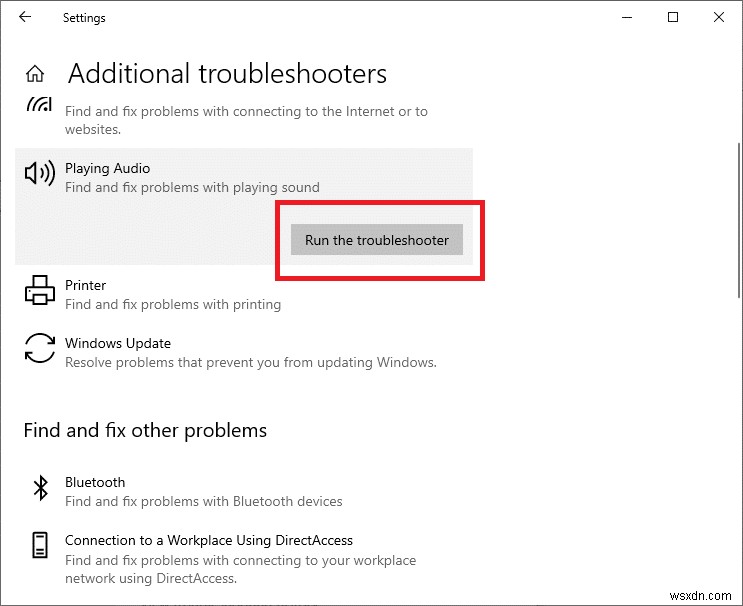Viewport: 743px width, 606px height.
Task: Run the troubleshooter for Playing Audio
Action: 377,240
